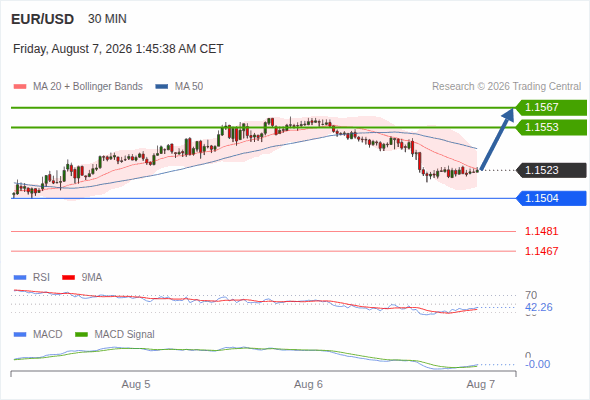Click the date and time stamp text

pyautogui.click(x=118, y=49)
